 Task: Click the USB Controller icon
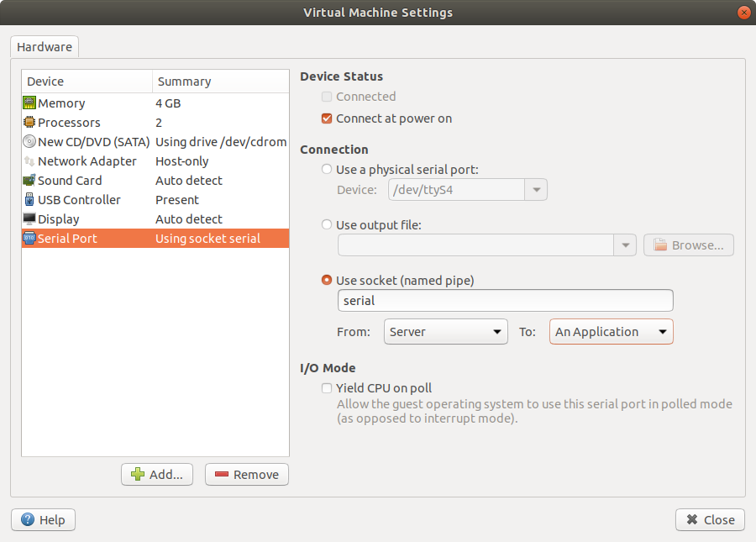[29, 199]
